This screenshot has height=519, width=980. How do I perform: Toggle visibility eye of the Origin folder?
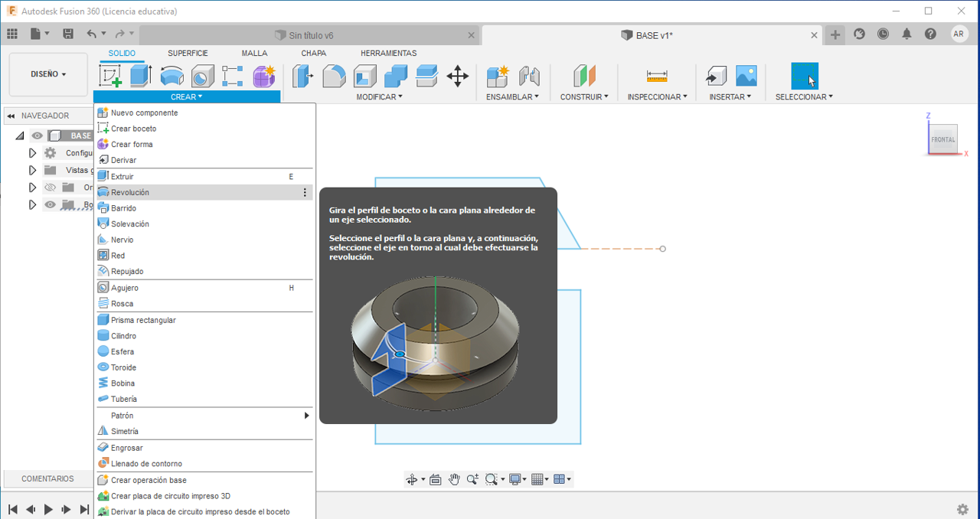[51, 188]
